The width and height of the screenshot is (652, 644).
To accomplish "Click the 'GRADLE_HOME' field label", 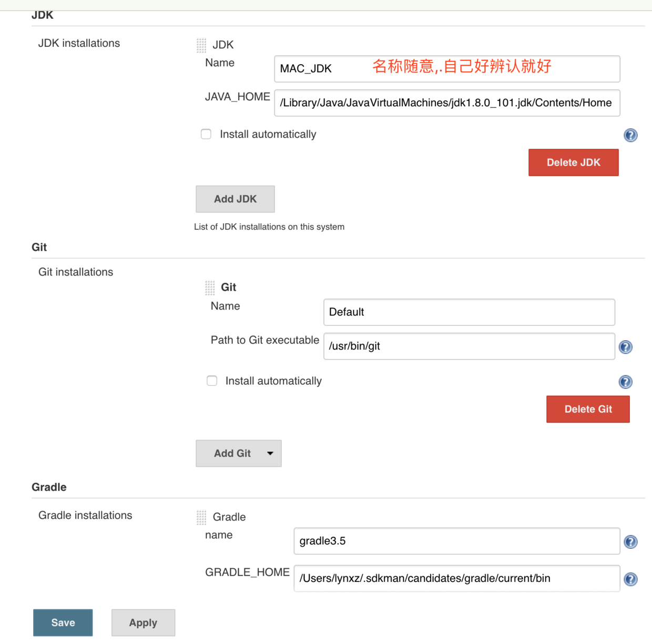I will coord(247,572).
